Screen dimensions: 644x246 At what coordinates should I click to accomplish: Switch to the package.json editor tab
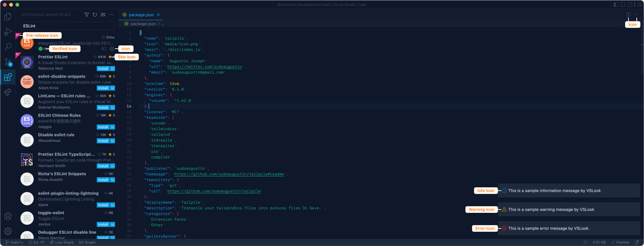(x=141, y=15)
